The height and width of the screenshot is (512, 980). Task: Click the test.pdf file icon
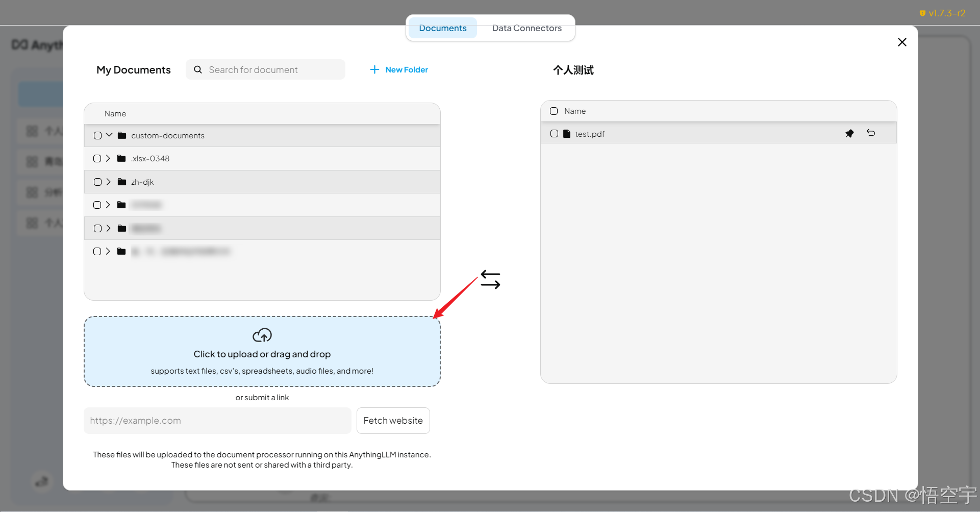click(567, 134)
